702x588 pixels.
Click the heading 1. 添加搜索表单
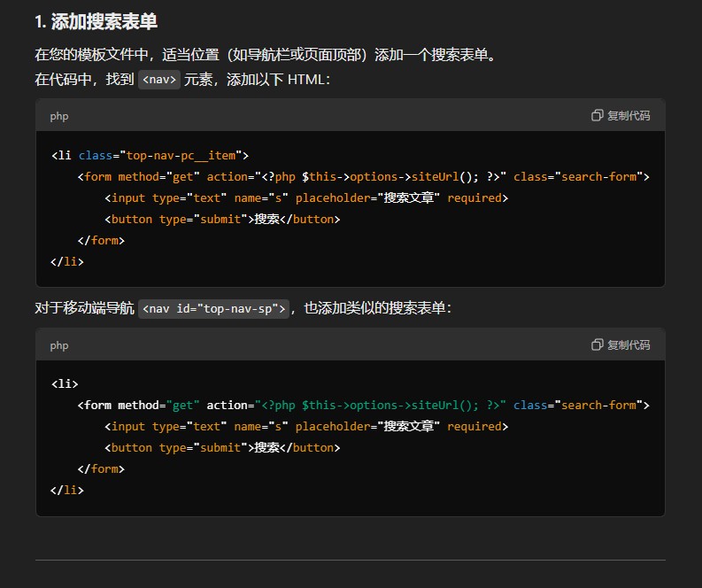[96, 21]
